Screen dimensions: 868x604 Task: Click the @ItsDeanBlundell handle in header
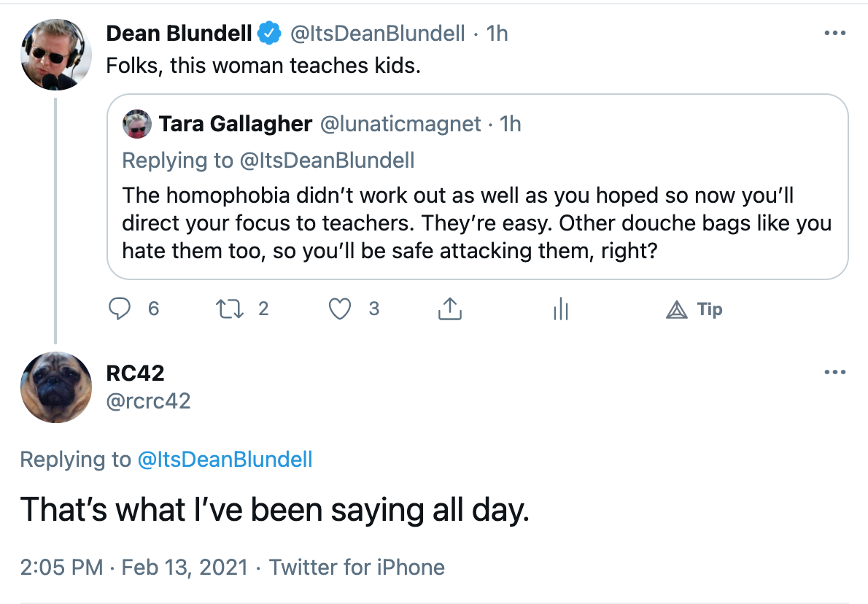point(378,34)
